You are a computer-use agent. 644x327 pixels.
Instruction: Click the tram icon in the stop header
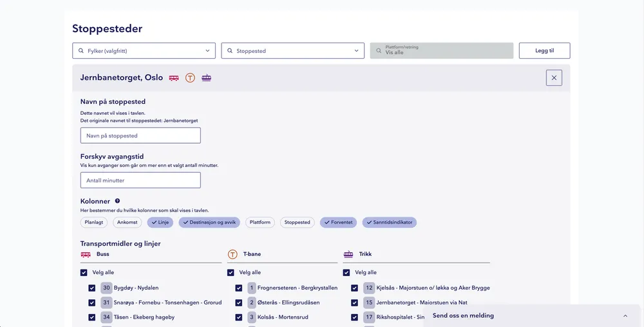[x=206, y=78]
